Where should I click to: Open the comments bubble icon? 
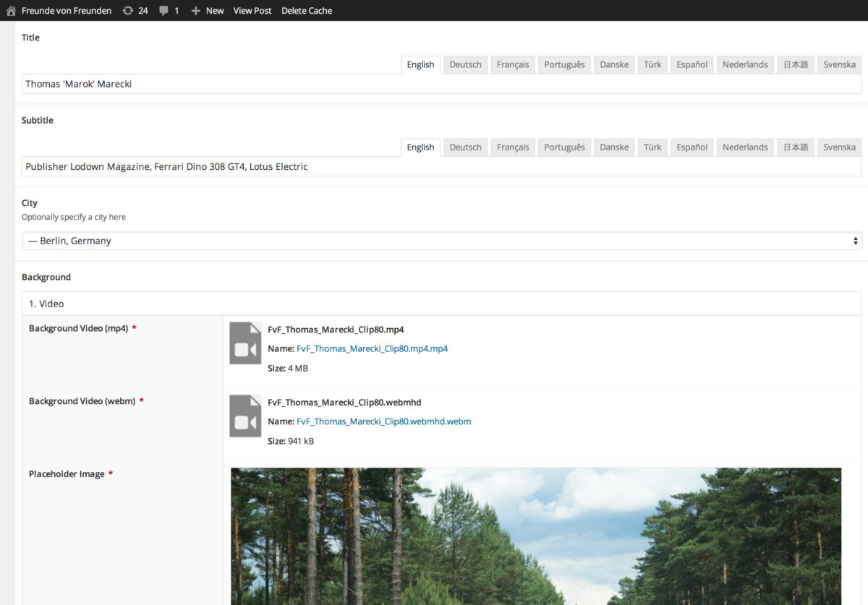(164, 11)
